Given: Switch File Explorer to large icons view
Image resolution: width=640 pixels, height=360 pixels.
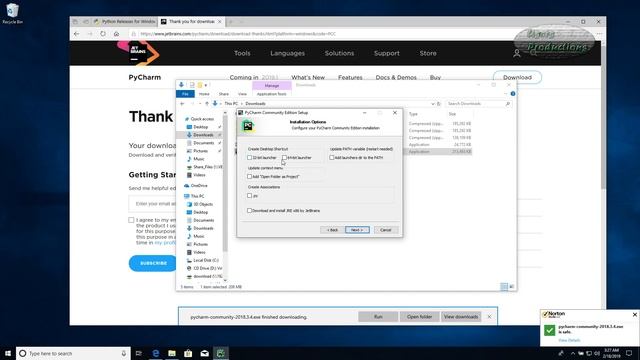Looking at the screenshot, I should [x=511, y=287].
